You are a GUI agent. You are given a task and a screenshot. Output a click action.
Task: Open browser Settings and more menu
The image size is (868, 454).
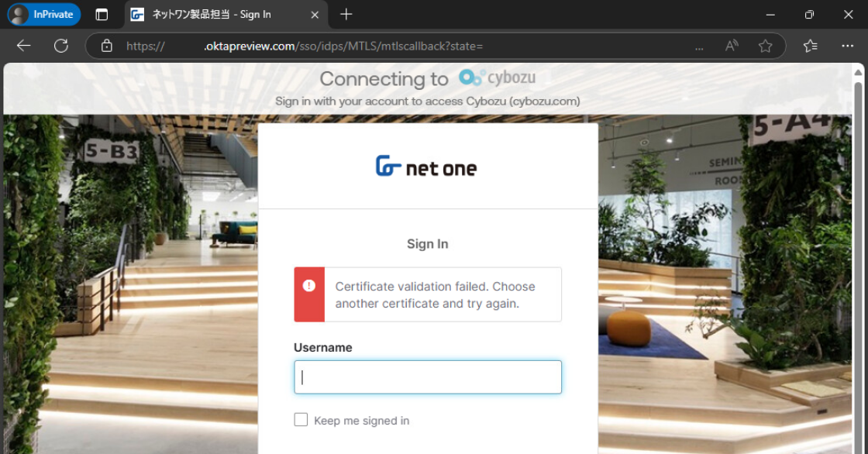847,46
